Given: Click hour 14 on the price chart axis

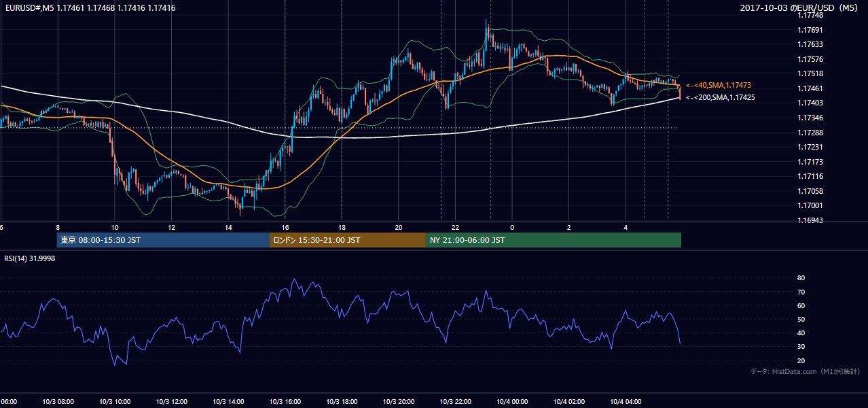Looking at the screenshot, I should (228, 227).
